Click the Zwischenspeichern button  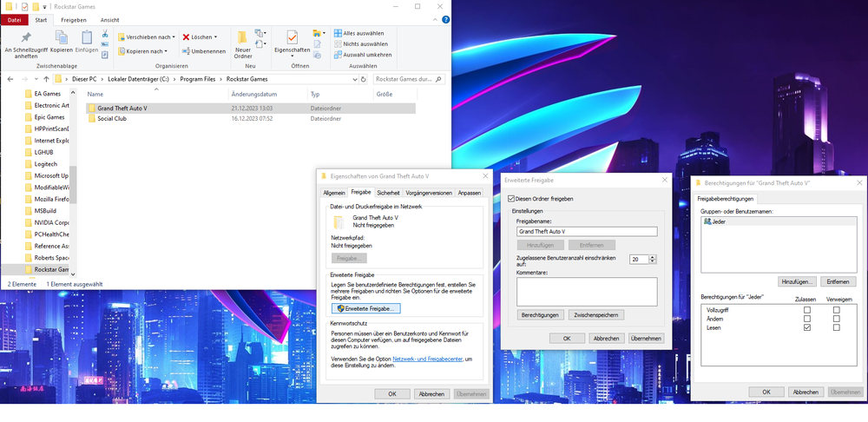pos(596,314)
